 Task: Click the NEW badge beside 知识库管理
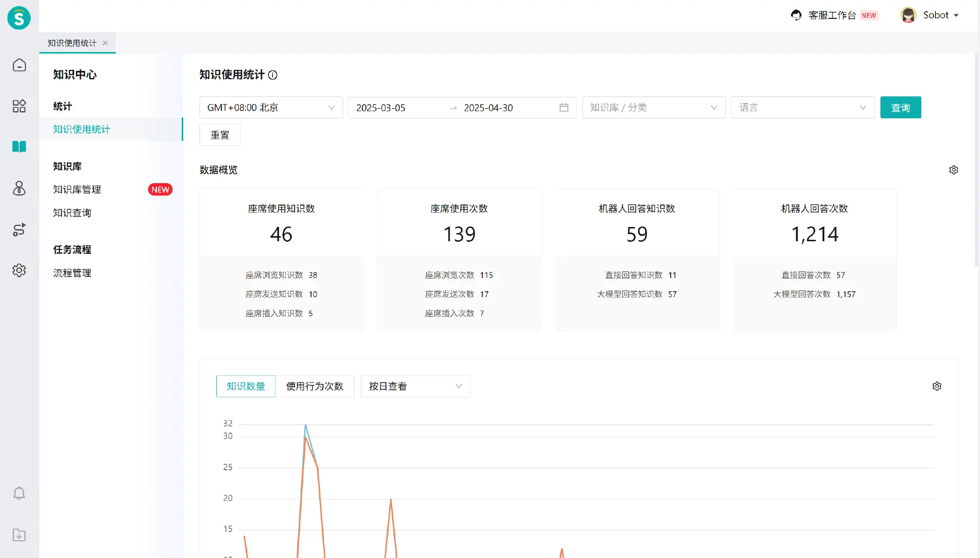160,190
